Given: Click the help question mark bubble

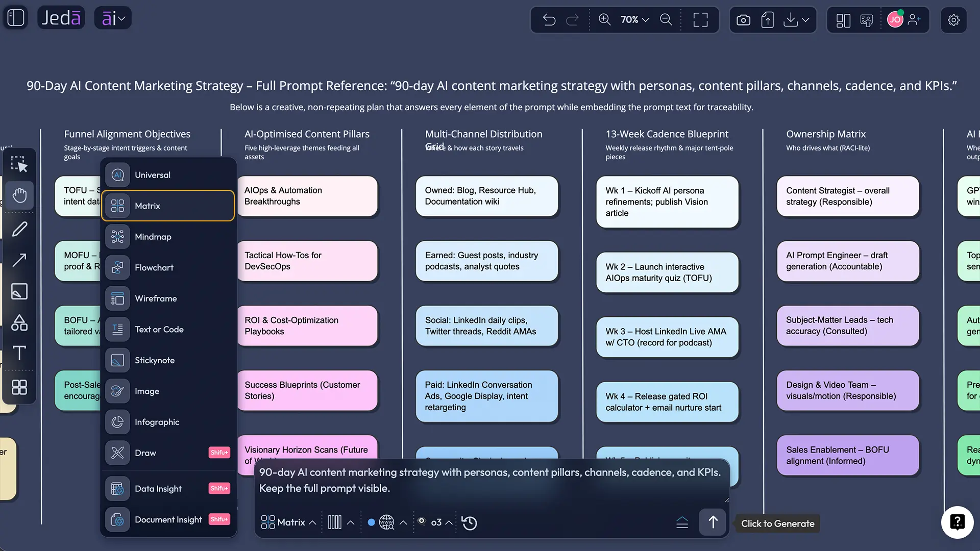Looking at the screenshot, I should point(957,522).
